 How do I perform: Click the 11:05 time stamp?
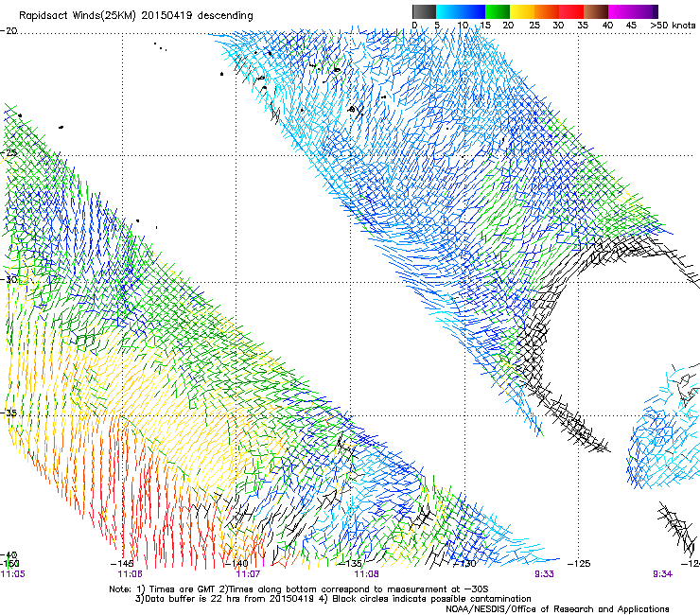click(13, 574)
